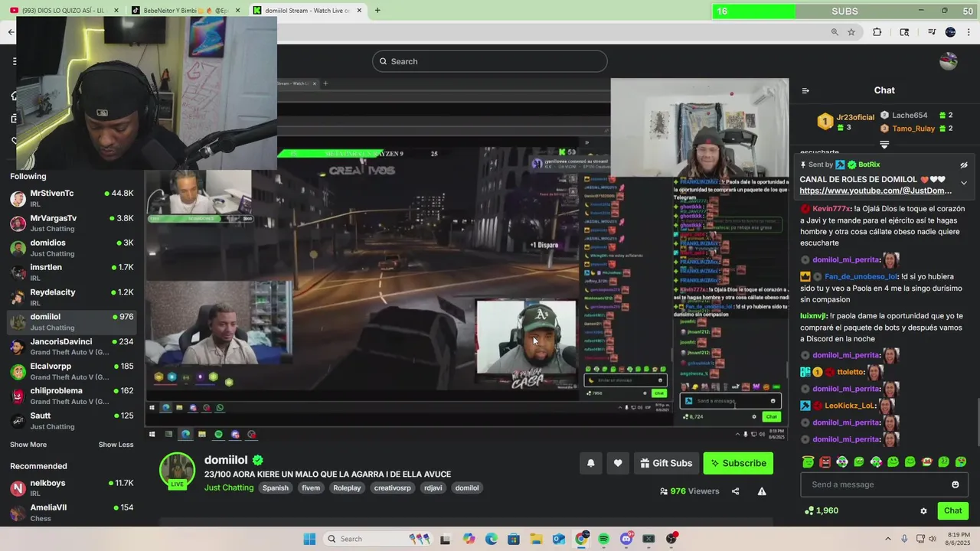The image size is (980, 551).
Task: Click the Windows Start button
Action: [x=309, y=539]
